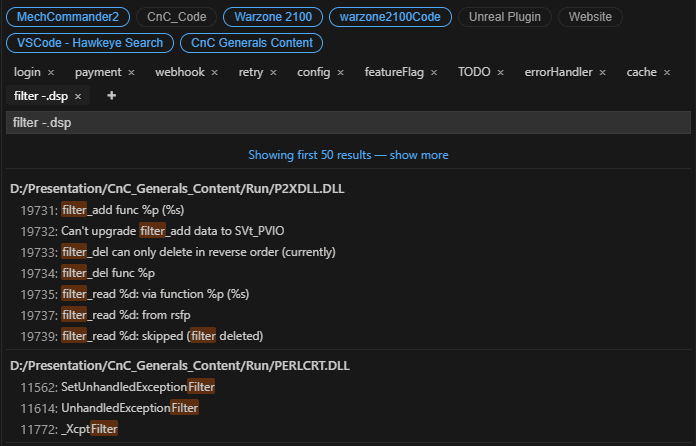Screen dimensions: 696x446
Task: Open the P2XDLL.DLL file path header
Action: (x=177, y=189)
